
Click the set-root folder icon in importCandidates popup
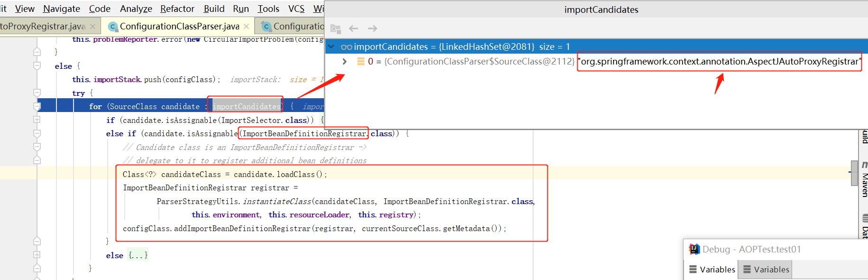(x=336, y=29)
